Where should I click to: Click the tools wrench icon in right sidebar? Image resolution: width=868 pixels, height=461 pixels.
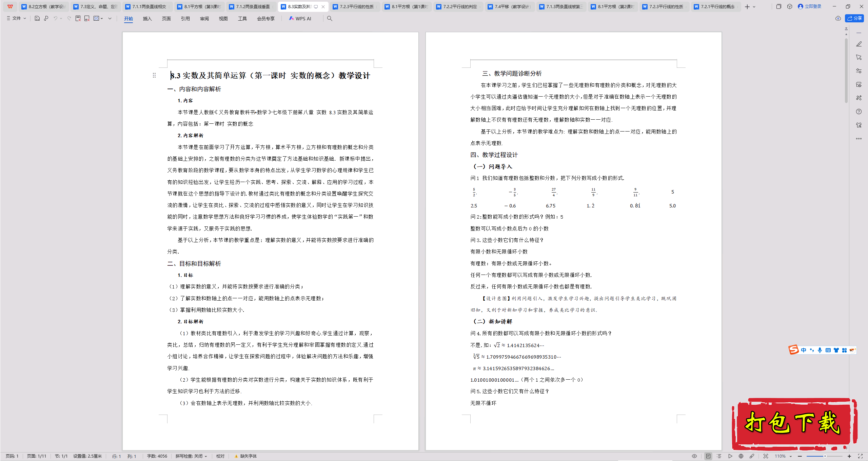tap(859, 98)
